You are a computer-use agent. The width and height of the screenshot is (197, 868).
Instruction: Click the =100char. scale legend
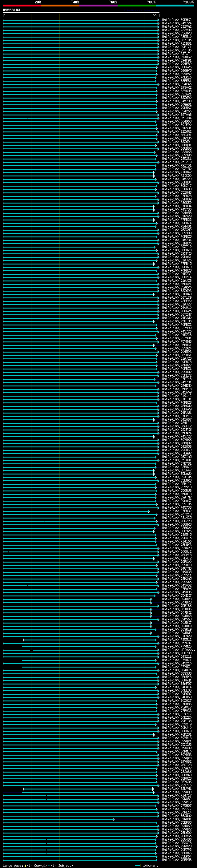click(x=146, y=865)
